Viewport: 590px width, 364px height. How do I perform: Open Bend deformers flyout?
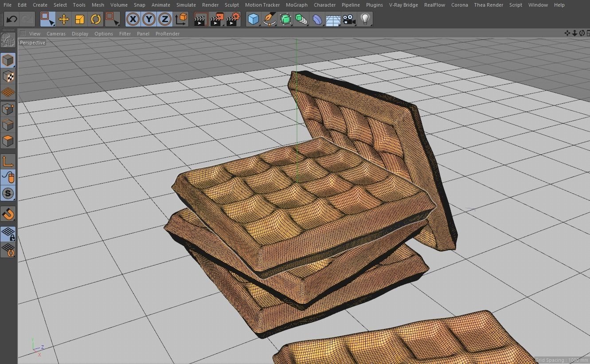click(x=317, y=19)
